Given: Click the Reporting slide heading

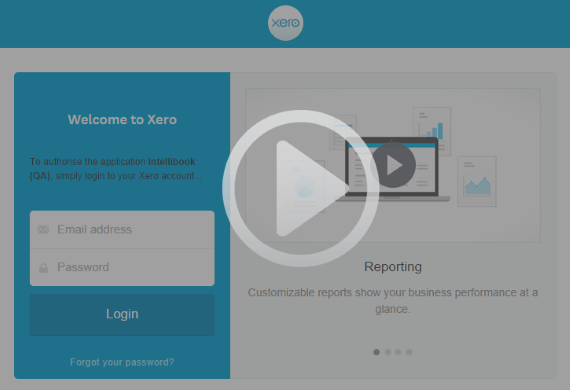Looking at the screenshot, I should [393, 267].
